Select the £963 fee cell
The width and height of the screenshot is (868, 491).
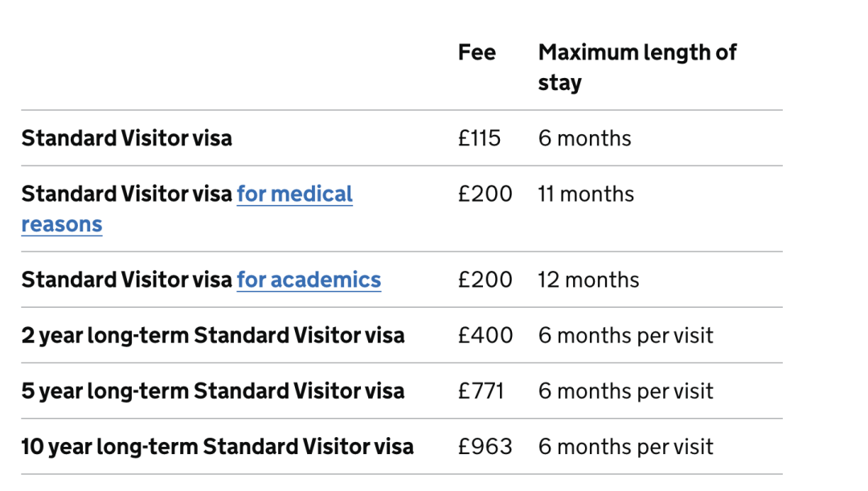coord(485,447)
